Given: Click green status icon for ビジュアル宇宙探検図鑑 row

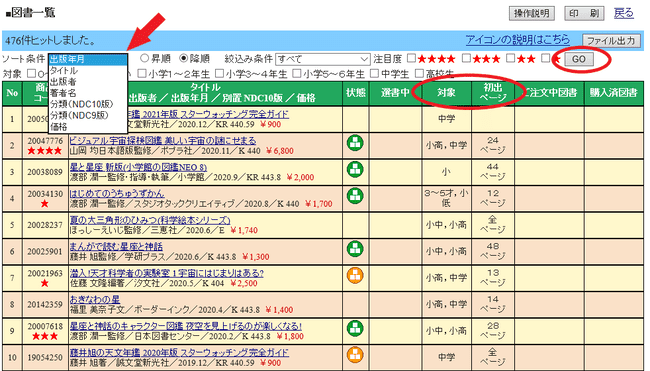Looking at the screenshot, I should coord(355,143).
